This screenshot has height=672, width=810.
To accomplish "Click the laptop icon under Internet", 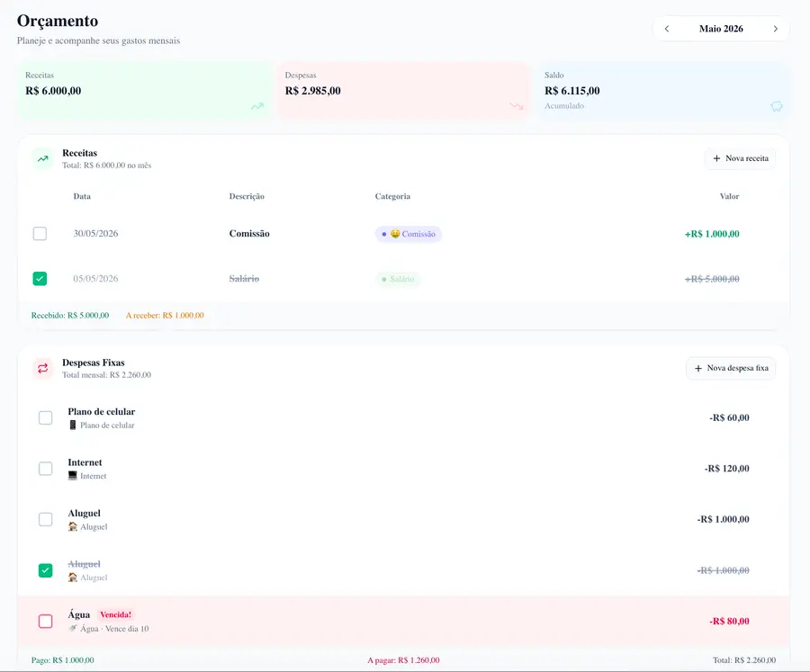I will [x=73, y=476].
